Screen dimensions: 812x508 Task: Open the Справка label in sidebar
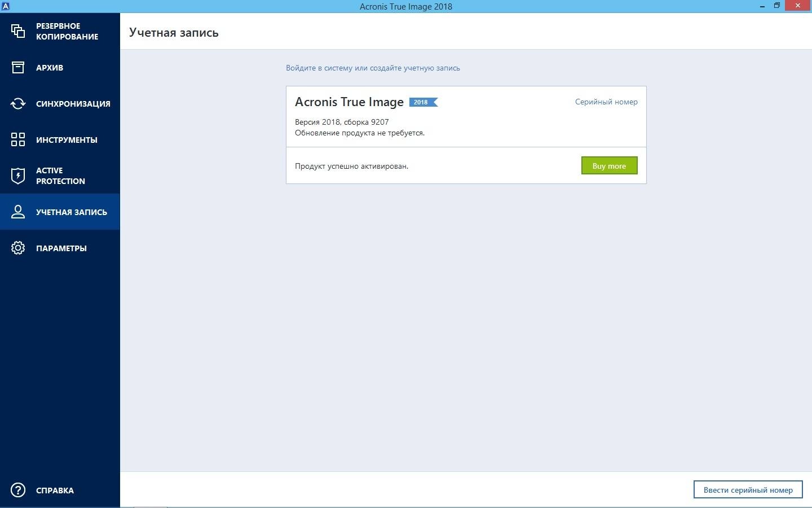coord(55,491)
